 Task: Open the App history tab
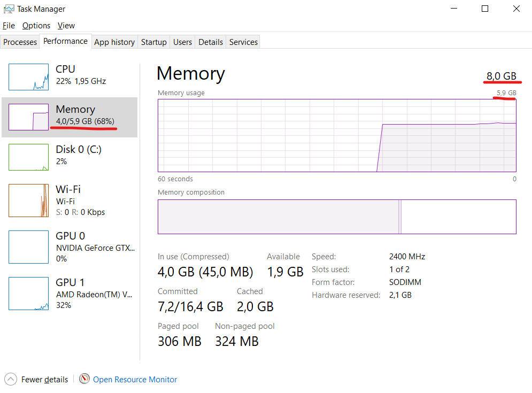tap(114, 42)
